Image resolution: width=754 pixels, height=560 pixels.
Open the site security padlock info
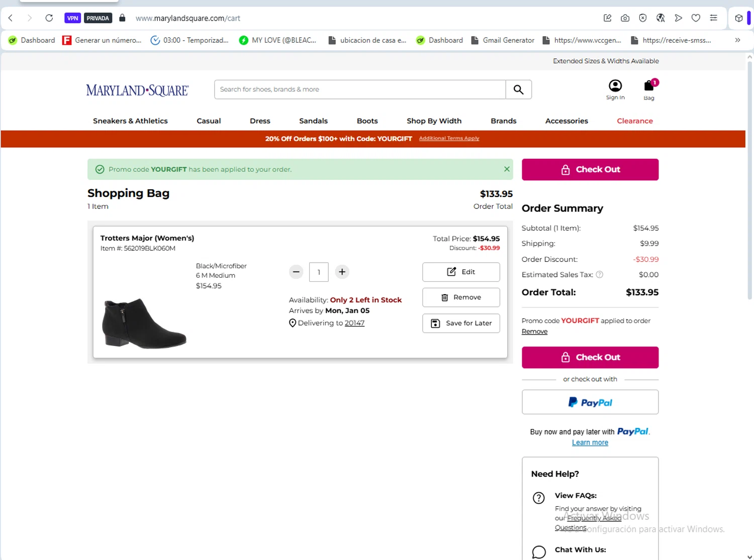[x=122, y=18]
